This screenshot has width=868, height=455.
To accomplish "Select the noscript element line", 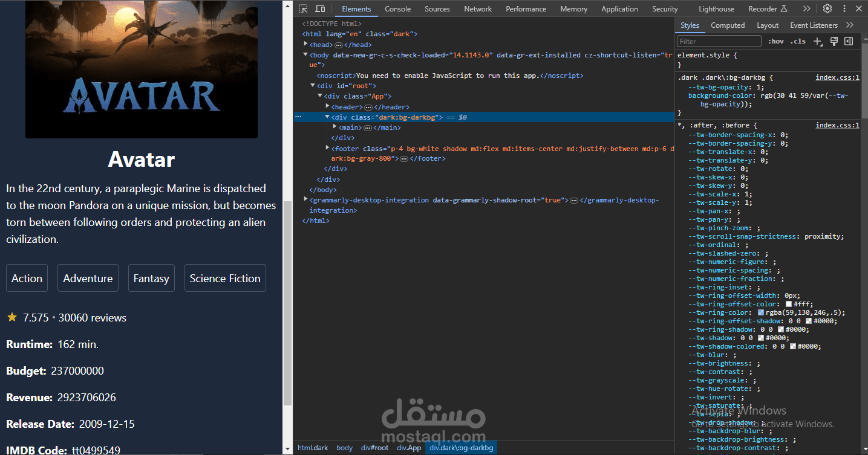I will [x=449, y=76].
